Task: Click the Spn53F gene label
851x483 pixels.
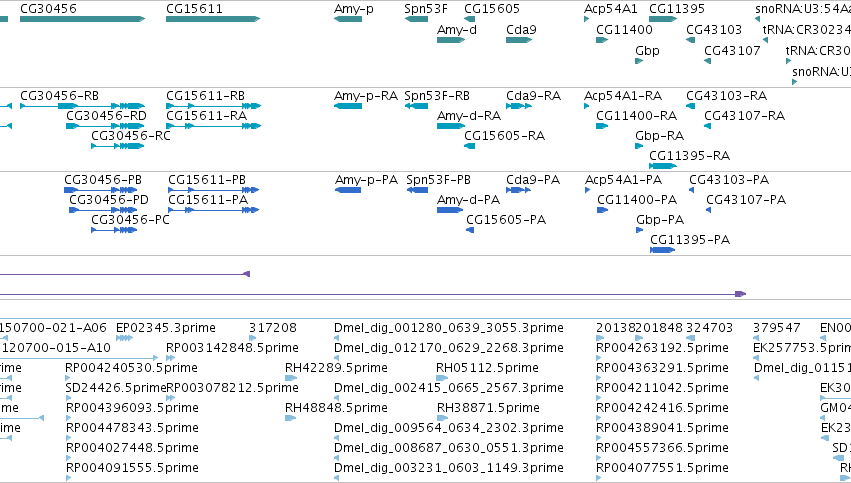Action: click(x=426, y=9)
